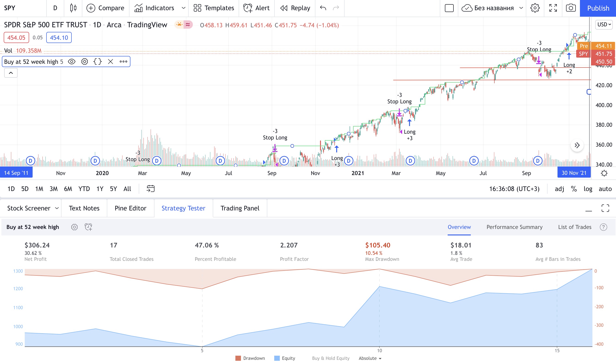Open the Templates menu
Screen dimensions: 616x364
coord(214,8)
